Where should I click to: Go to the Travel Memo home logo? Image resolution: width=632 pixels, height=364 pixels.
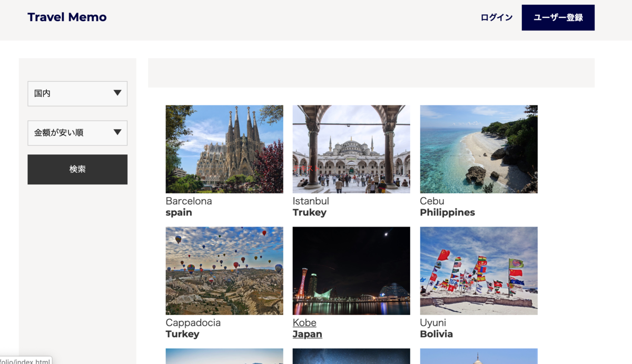(67, 17)
